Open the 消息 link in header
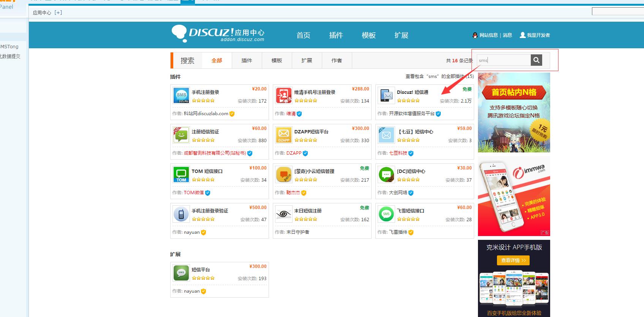This screenshot has height=317, width=644. 507,35
